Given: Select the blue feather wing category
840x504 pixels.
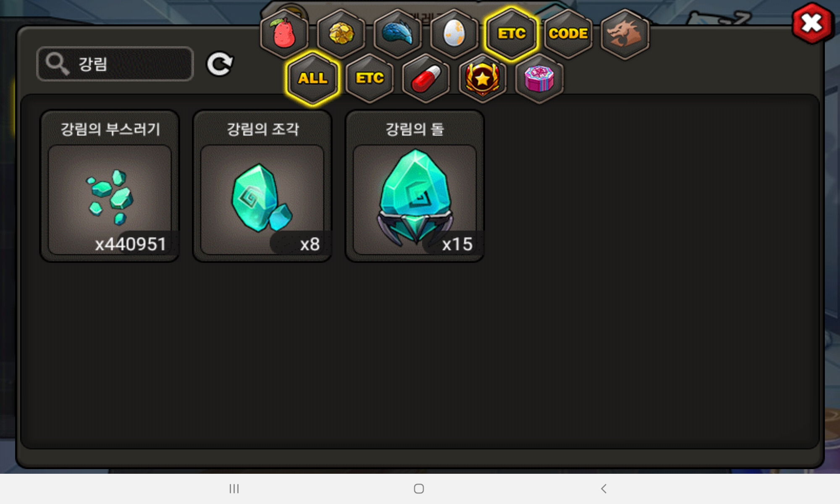Looking at the screenshot, I should 398,34.
